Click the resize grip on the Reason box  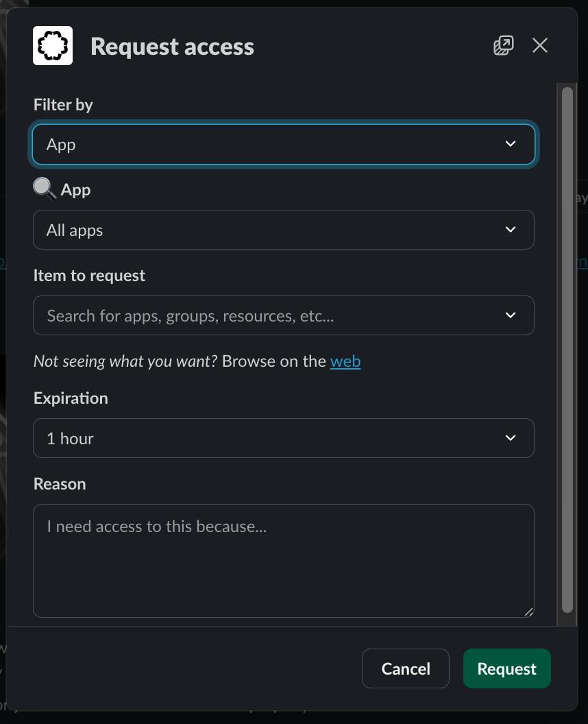tap(528, 611)
